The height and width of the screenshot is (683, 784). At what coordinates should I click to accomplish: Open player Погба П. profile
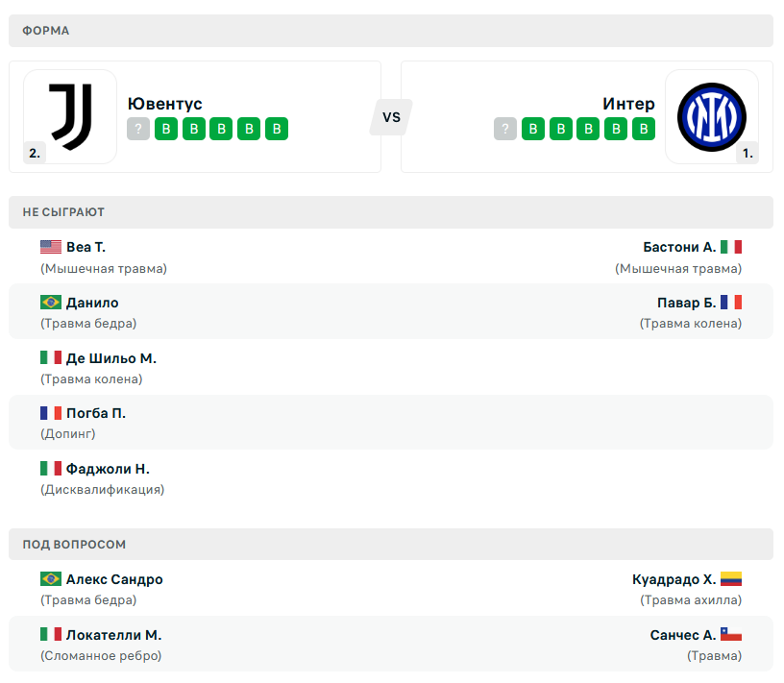(x=96, y=413)
